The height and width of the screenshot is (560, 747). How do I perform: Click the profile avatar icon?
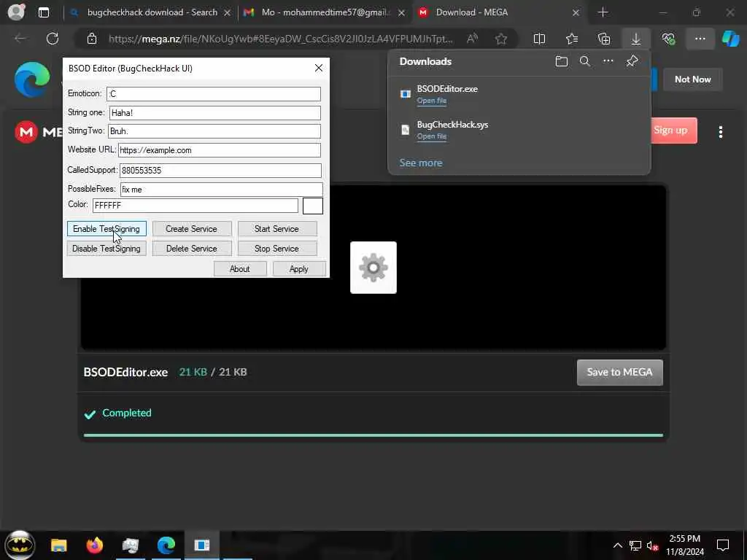[16, 12]
